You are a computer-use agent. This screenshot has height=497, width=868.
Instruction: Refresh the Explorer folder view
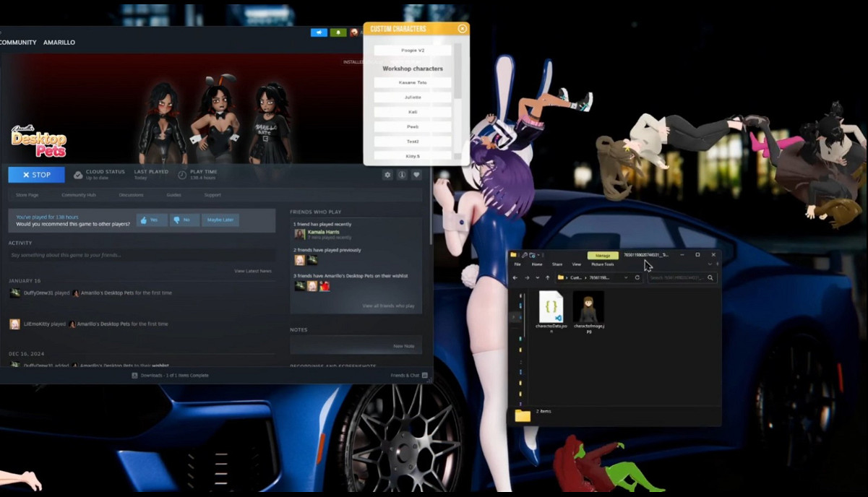637,277
